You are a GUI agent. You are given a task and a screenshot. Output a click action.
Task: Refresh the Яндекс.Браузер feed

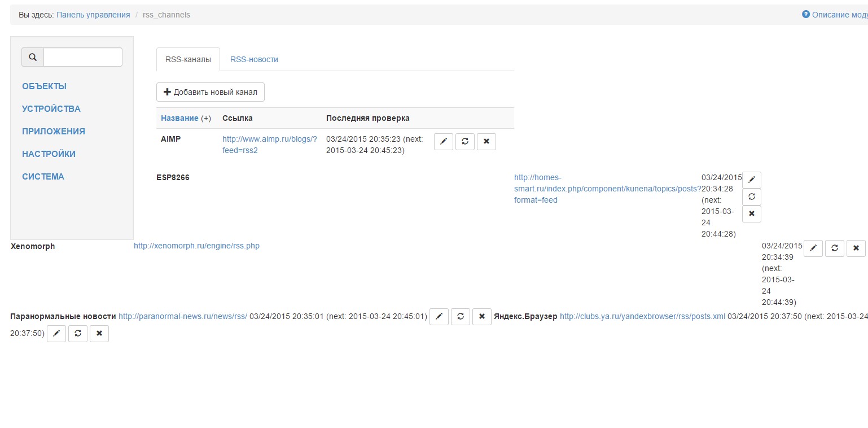pyautogui.click(x=78, y=333)
